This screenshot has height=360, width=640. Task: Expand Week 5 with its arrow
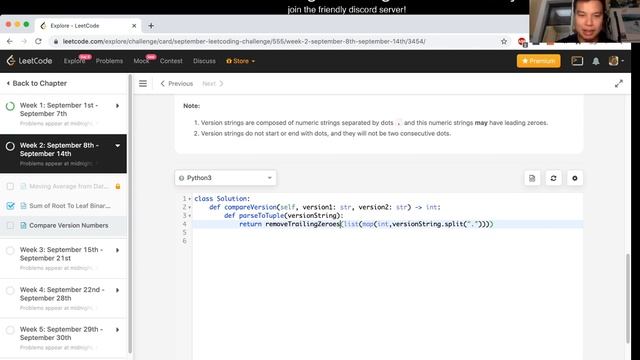118,330
